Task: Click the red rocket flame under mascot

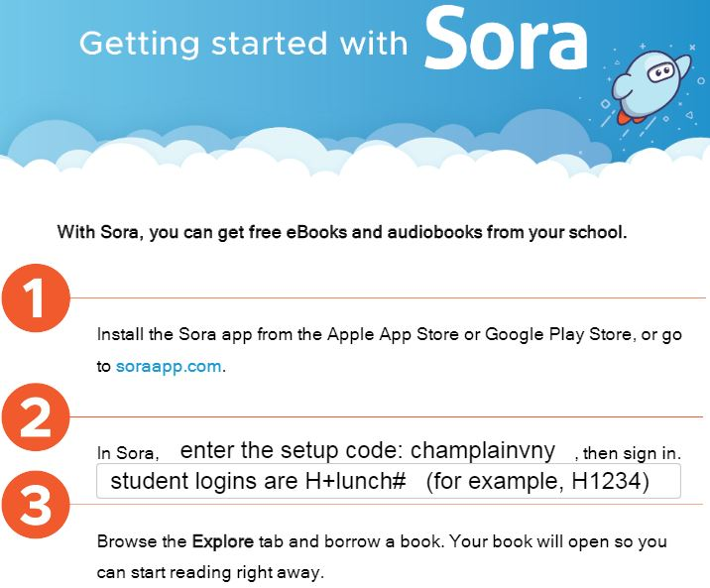Action: coord(629,117)
